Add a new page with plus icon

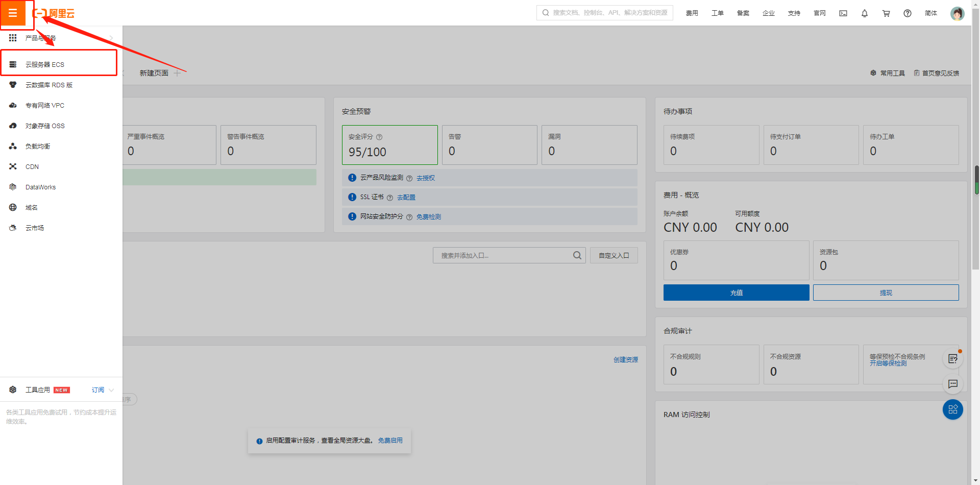tap(177, 73)
